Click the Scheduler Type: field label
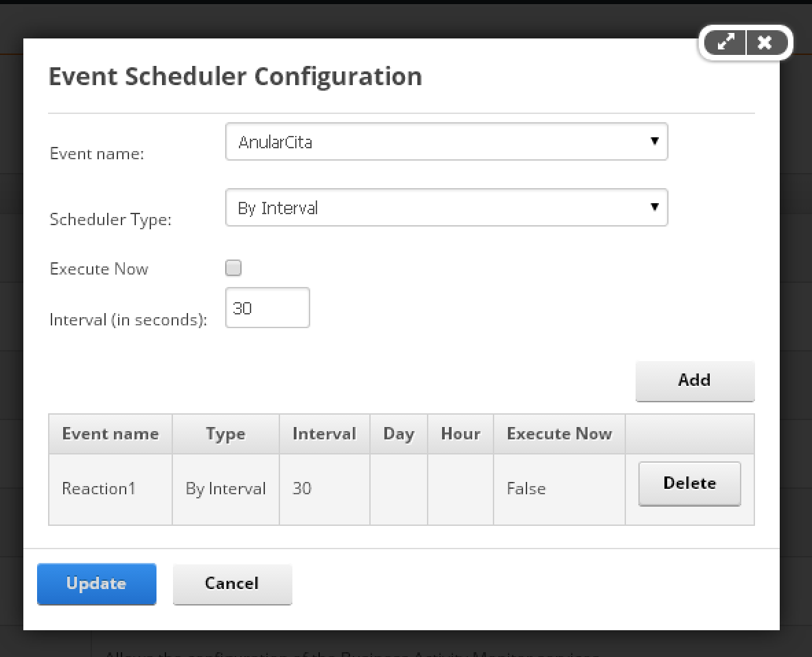The height and width of the screenshot is (657, 812). point(111,220)
